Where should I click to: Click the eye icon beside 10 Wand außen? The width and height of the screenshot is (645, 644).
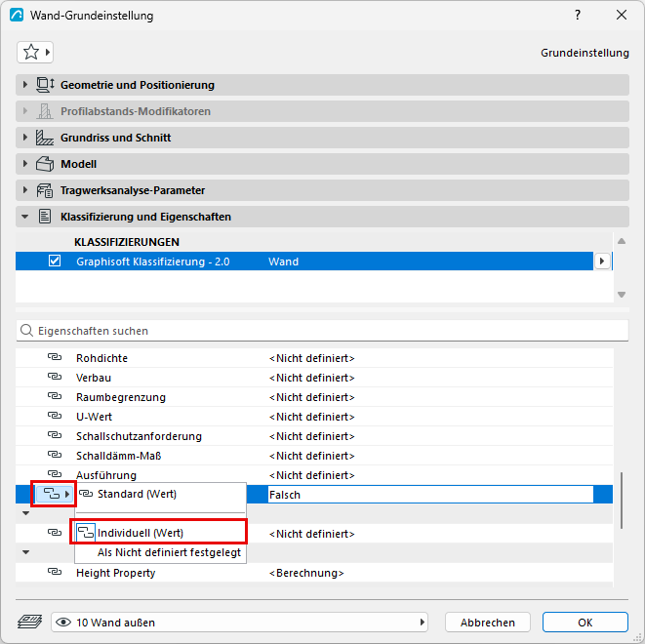tap(62, 623)
